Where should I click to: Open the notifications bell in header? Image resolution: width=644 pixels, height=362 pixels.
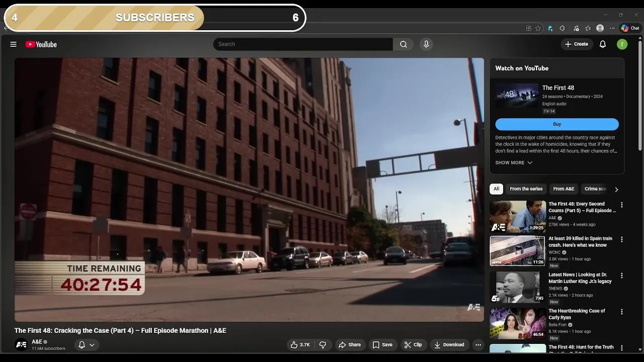click(x=603, y=44)
